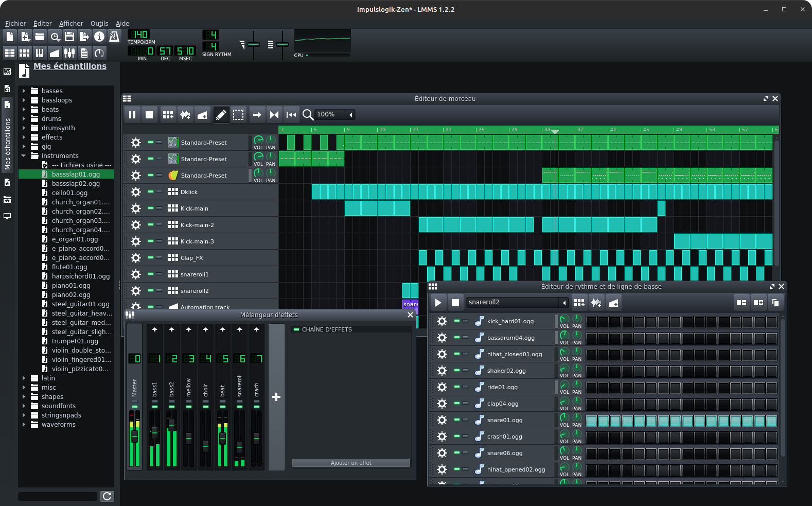
Task: Toggle the metronome icon in main toolbar
Action: click(114, 37)
